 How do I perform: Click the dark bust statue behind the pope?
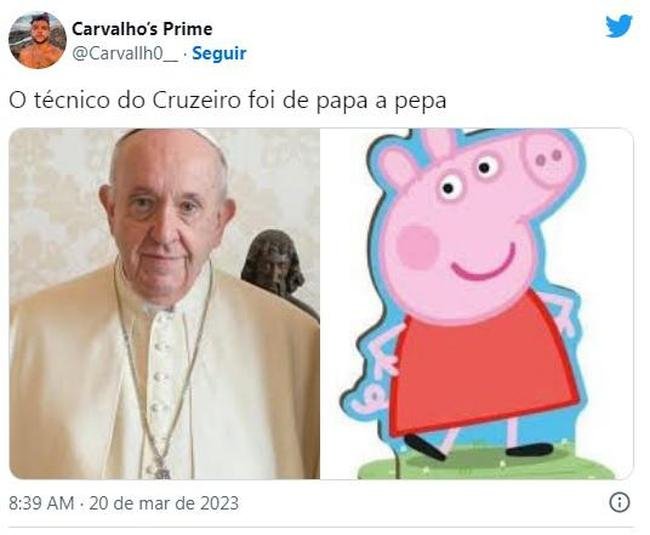(x=274, y=262)
